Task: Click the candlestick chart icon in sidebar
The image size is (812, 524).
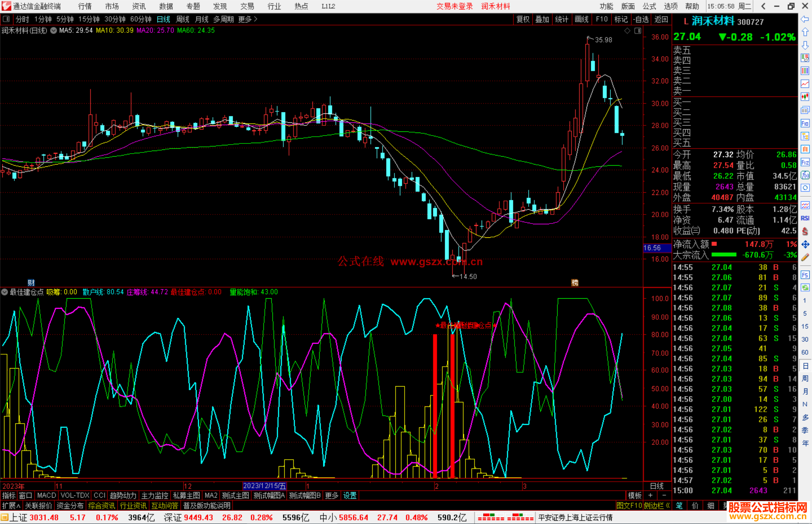Action: pyautogui.click(x=805, y=97)
